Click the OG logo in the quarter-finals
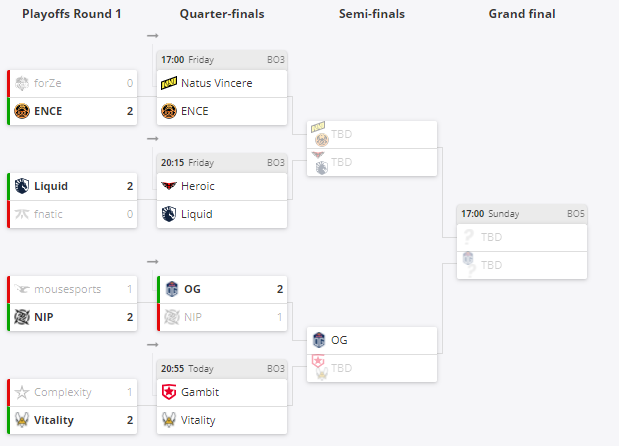Viewport: 619px width, 446px height. pos(171,289)
